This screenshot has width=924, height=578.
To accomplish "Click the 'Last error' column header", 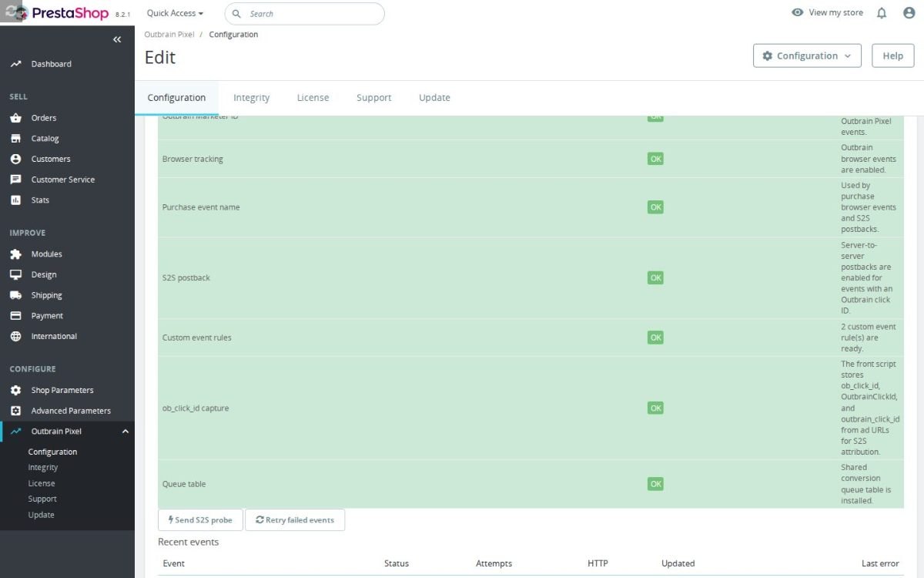I will [880, 563].
